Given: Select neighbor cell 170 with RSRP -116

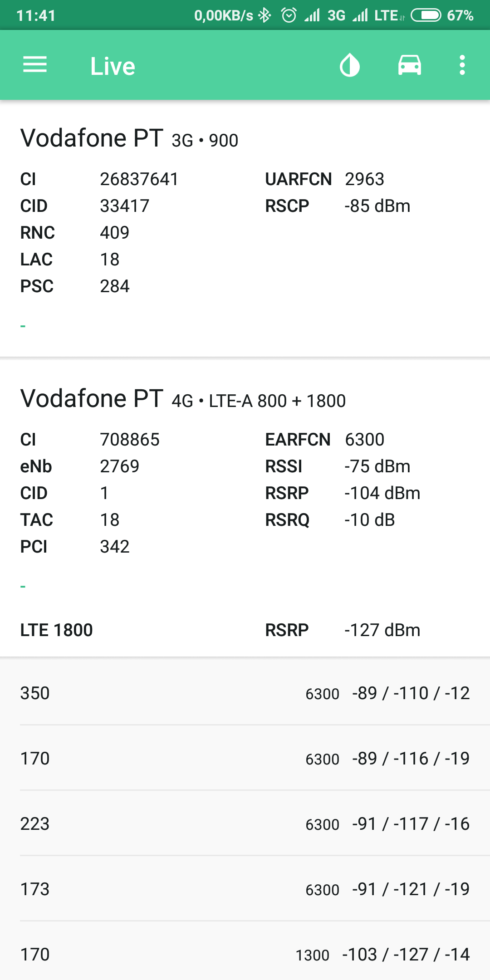Looking at the screenshot, I should tap(245, 759).
